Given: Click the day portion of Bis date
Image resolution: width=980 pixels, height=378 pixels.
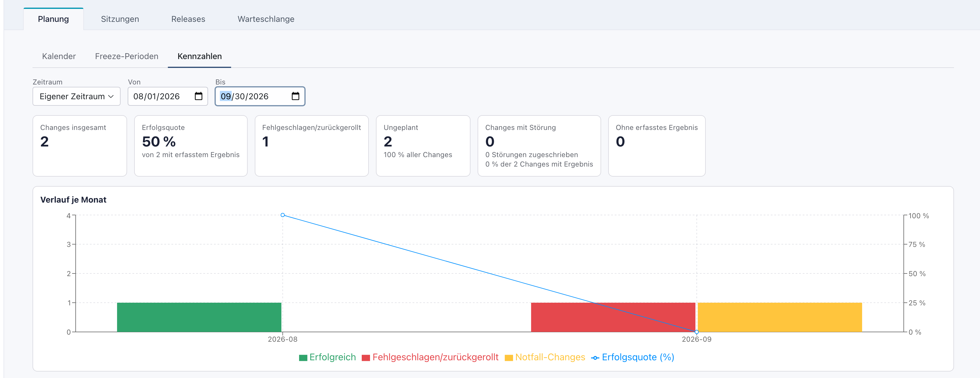Looking at the screenshot, I should pos(240,96).
